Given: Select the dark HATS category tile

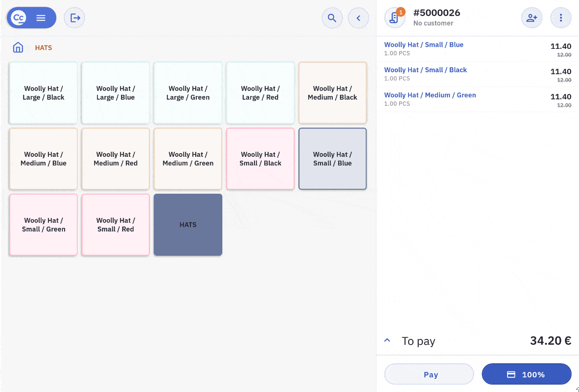Looking at the screenshot, I should [x=188, y=225].
